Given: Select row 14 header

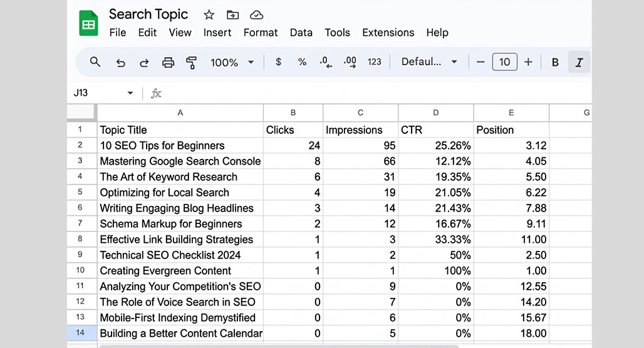Looking at the screenshot, I should coord(81,333).
